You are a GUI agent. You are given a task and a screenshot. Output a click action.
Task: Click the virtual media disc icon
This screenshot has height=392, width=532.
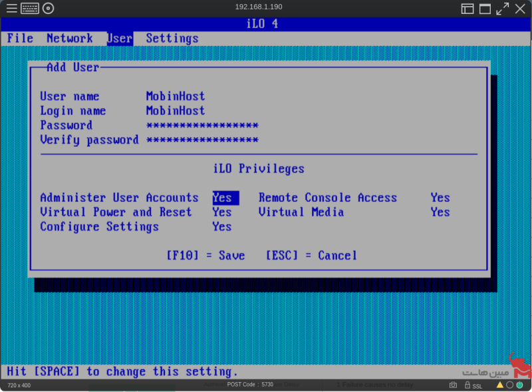pyautogui.click(x=48, y=8)
